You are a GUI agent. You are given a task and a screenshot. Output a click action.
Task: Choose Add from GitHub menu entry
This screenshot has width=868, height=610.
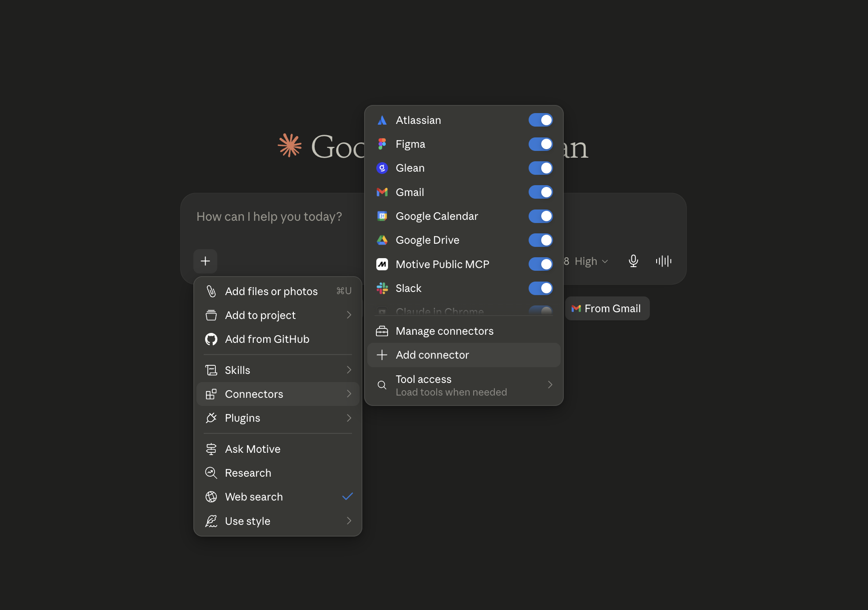(278, 339)
